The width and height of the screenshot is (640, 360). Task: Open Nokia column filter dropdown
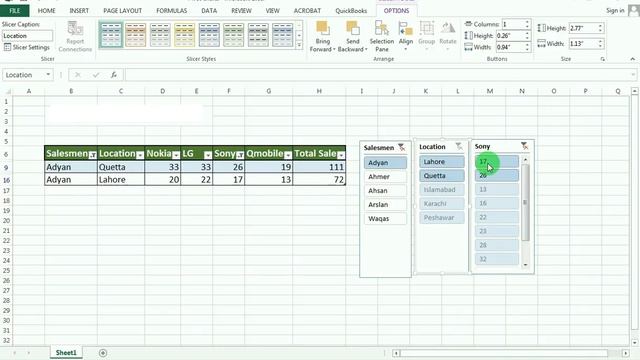pos(176,155)
